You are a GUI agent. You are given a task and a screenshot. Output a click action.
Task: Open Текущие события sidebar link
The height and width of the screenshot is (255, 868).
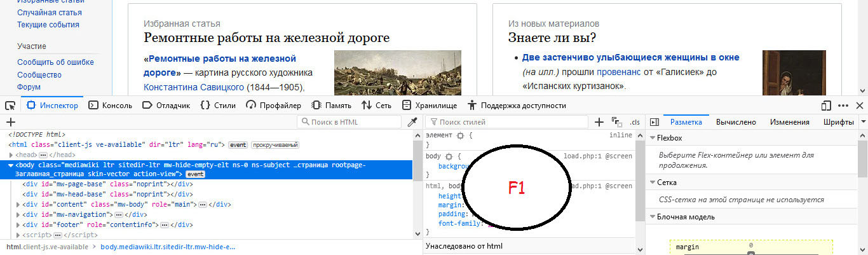click(48, 24)
